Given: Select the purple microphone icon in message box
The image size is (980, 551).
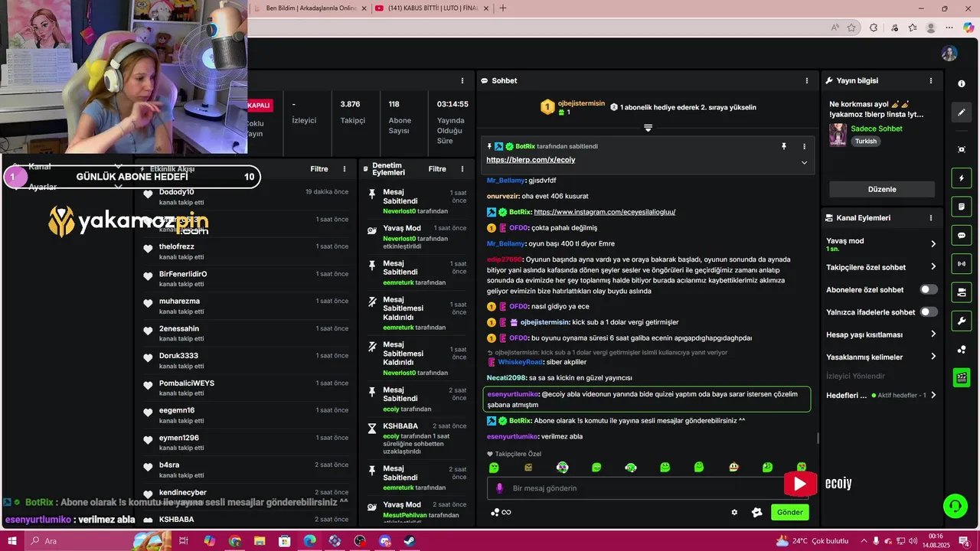Looking at the screenshot, I should 499,488.
